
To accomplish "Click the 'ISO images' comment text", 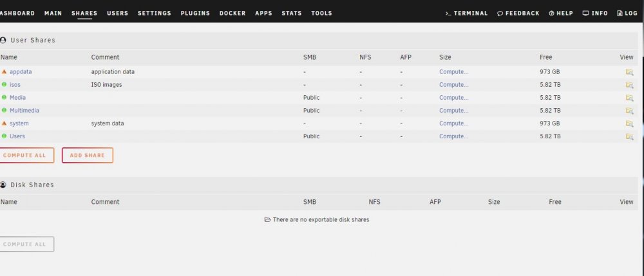I will 106,84.
